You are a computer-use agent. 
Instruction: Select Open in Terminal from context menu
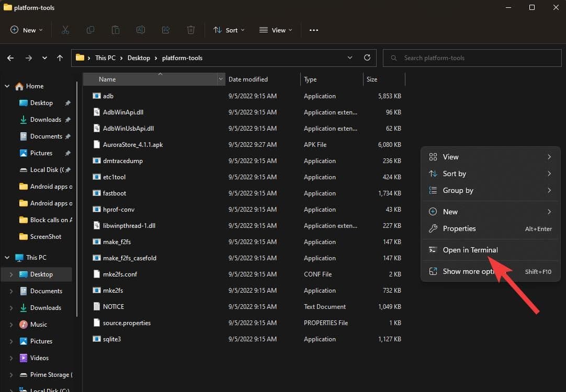point(470,250)
